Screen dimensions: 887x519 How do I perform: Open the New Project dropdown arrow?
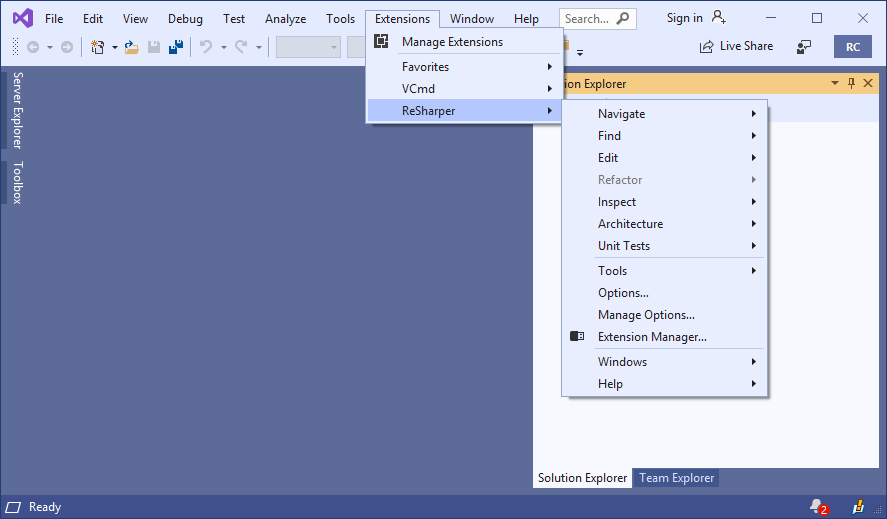click(x=115, y=47)
